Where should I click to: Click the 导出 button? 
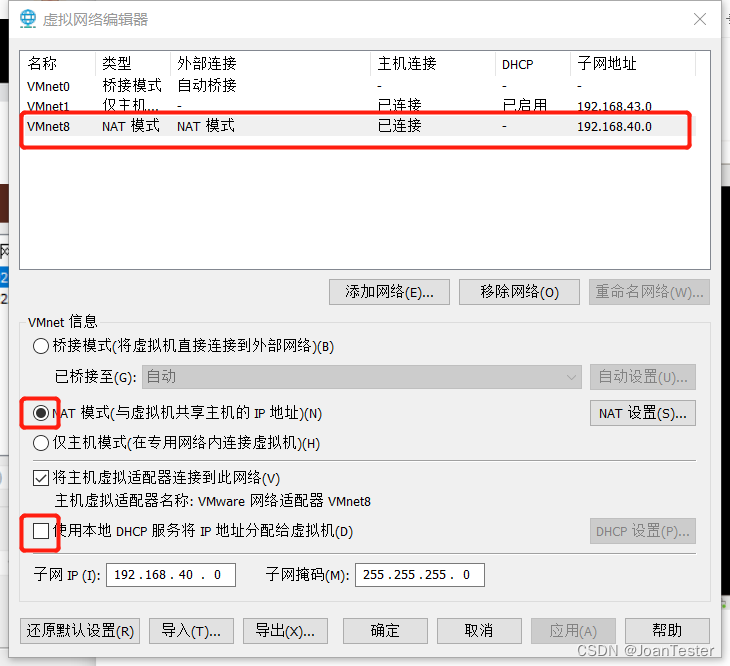[285, 630]
